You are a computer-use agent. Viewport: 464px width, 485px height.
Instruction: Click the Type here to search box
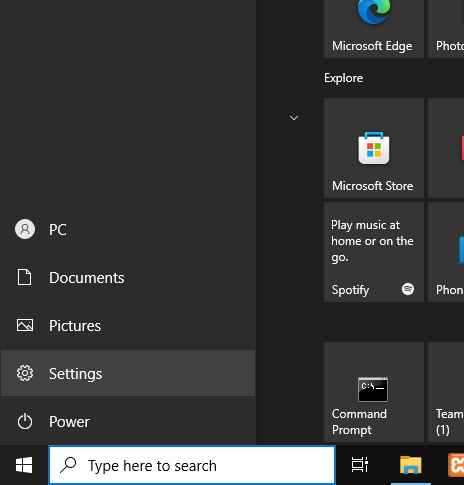pos(192,465)
